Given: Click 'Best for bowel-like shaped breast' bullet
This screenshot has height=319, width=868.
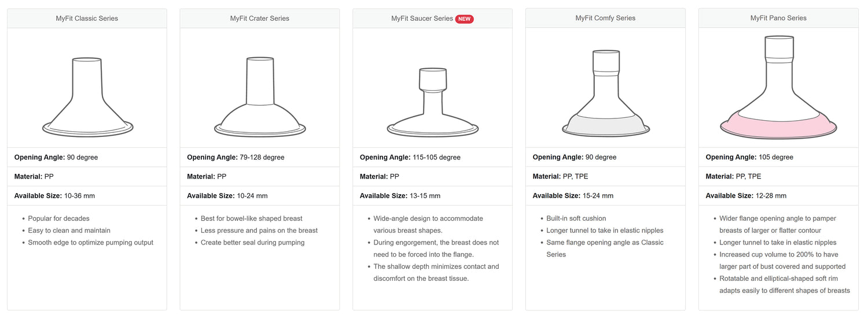Looking at the screenshot, I should point(252,218).
